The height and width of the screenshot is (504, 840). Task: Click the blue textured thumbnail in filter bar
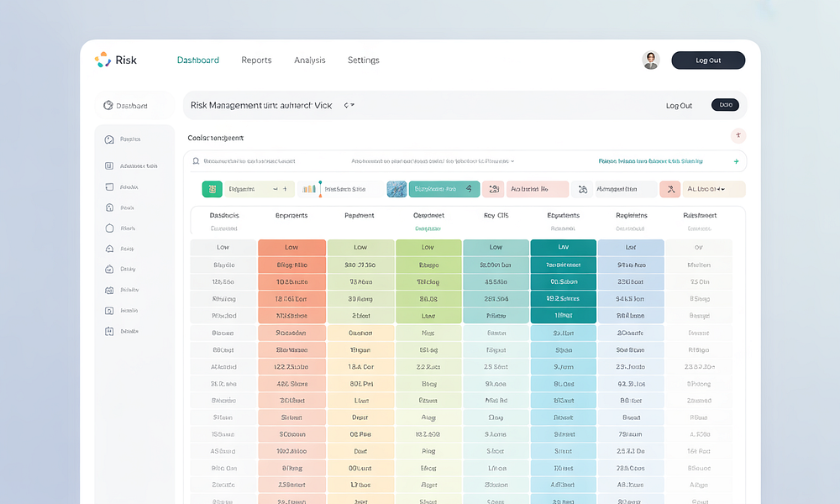pos(396,190)
